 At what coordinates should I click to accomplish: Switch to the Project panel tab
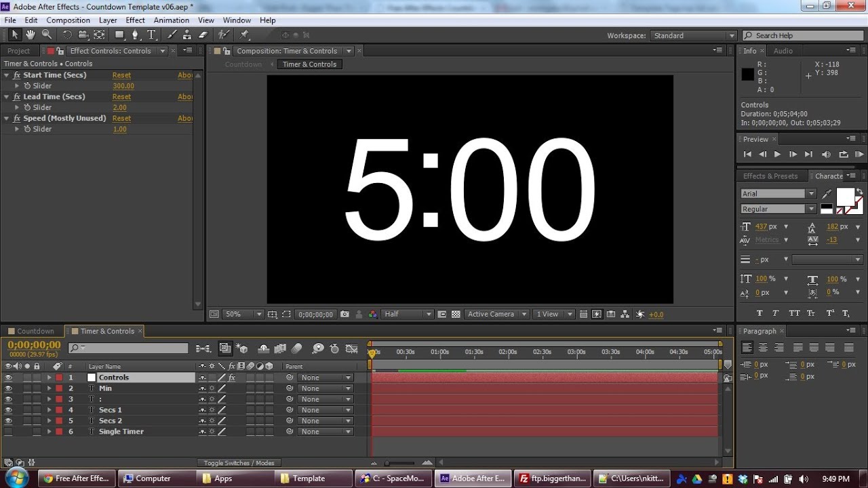(x=19, y=51)
